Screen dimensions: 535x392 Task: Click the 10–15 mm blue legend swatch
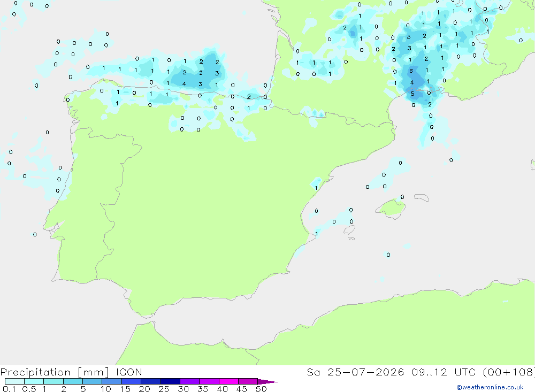112,381
